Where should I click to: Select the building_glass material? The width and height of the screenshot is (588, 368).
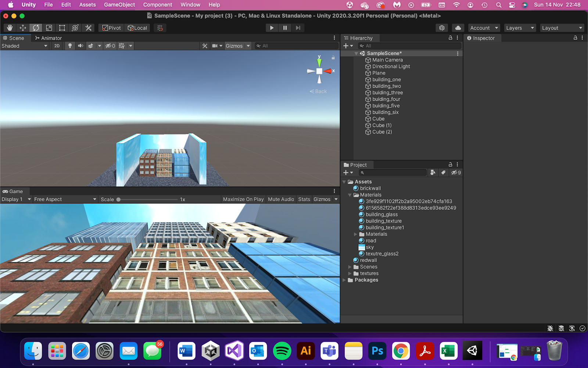[x=381, y=215]
